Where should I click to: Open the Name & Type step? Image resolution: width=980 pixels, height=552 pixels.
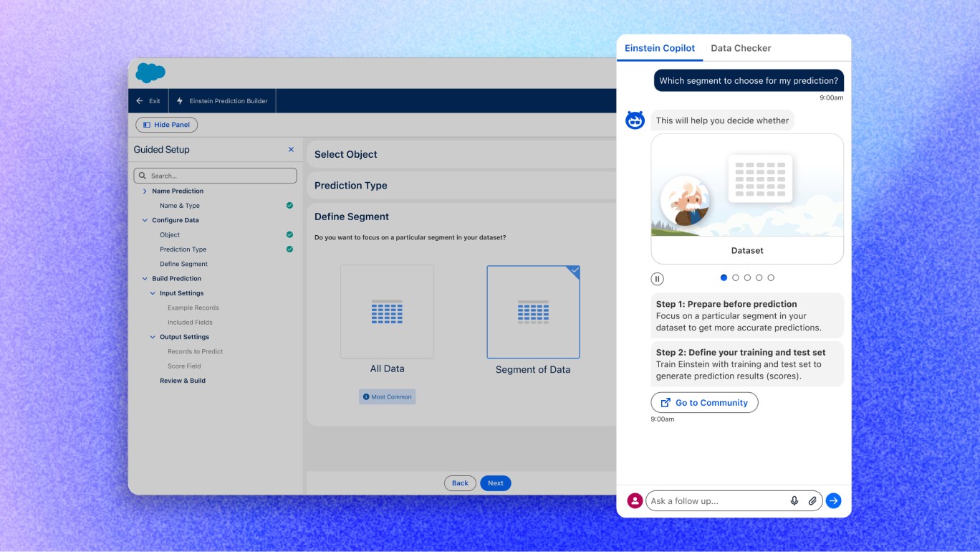point(180,206)
